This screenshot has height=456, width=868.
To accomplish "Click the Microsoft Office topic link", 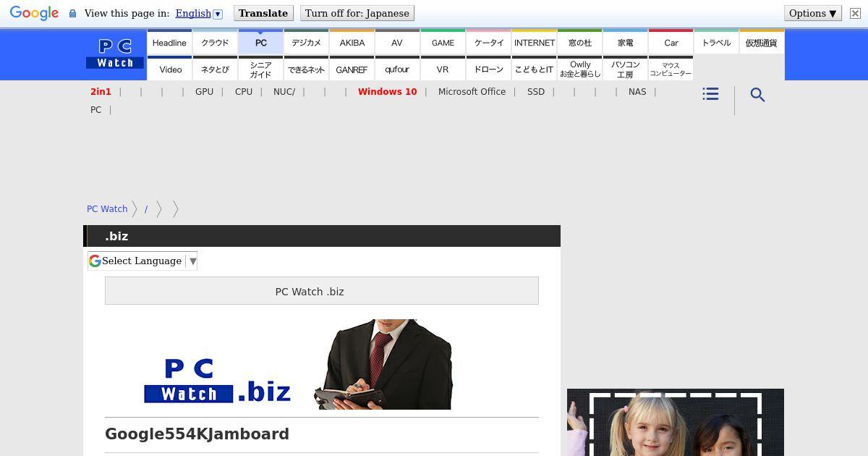I will [472, 92].
